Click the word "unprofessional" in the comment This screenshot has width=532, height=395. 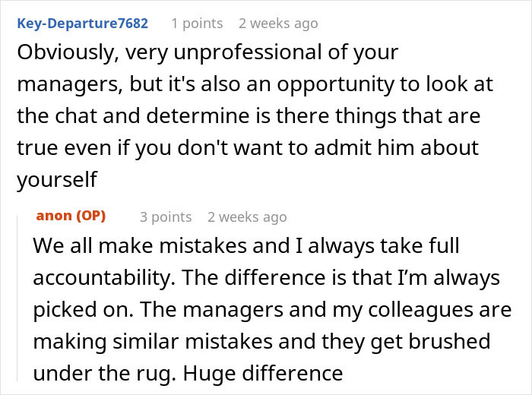[242, 54]
